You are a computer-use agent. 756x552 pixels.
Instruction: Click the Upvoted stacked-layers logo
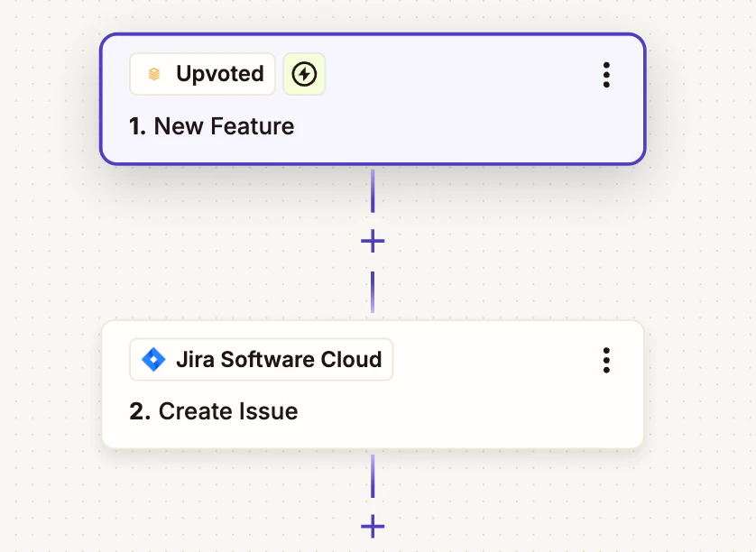(x=152, y=74)
